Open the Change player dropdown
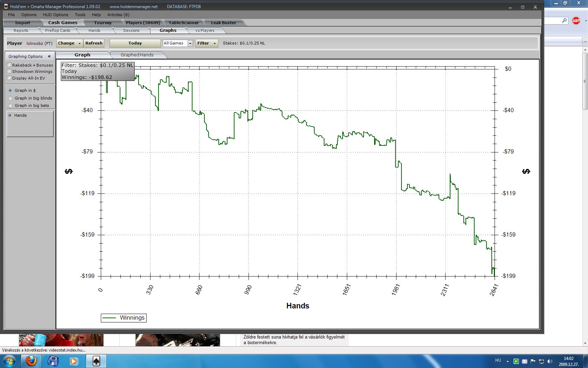This screenshot has height=368, width=588. (x=70, y=43)
